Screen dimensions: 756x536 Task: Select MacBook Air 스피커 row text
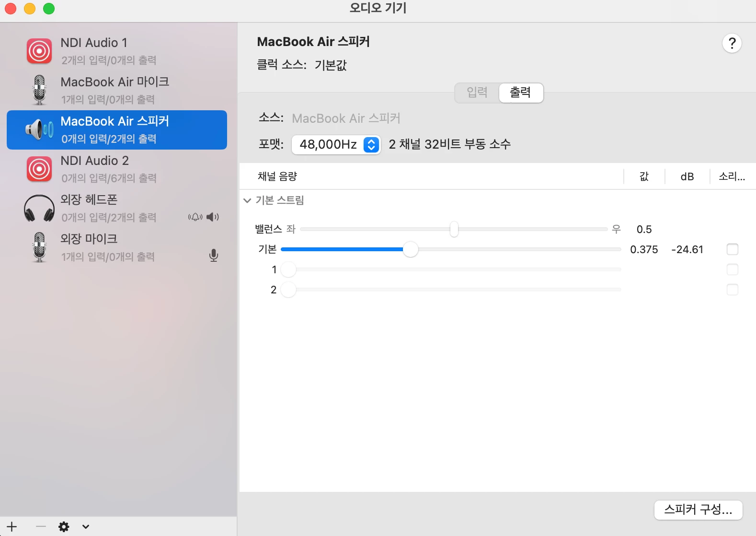115,121
